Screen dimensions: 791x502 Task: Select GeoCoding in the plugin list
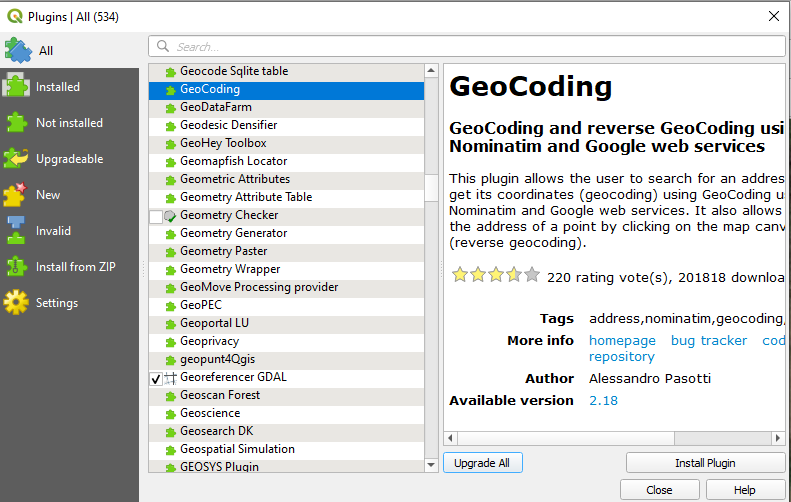(x=286, y=89)
